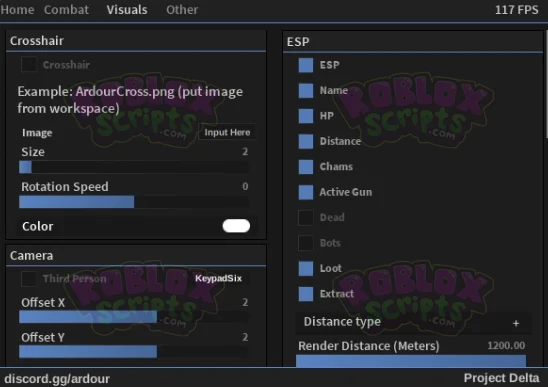The image size is (548, 387).
Task: Click the Camera section header
Action: click(x=136, y=256)
